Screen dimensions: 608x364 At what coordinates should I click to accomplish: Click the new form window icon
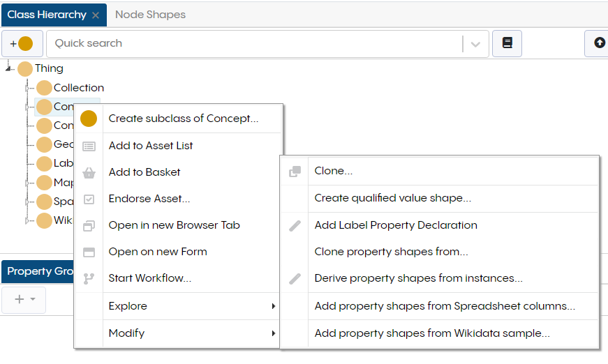(89, 252)
